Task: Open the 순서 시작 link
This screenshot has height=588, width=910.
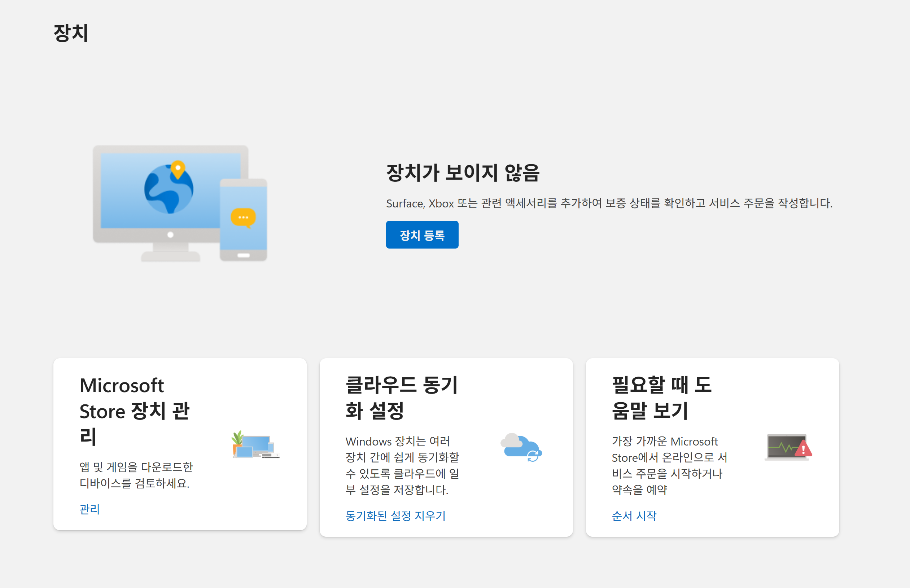Action: point(634,515)
